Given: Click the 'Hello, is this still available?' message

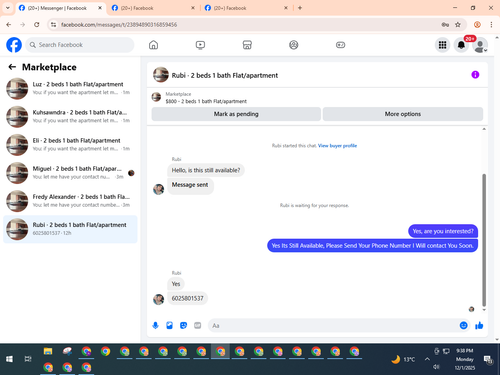Looking at the screenshot, I should [x=206, y=170].
